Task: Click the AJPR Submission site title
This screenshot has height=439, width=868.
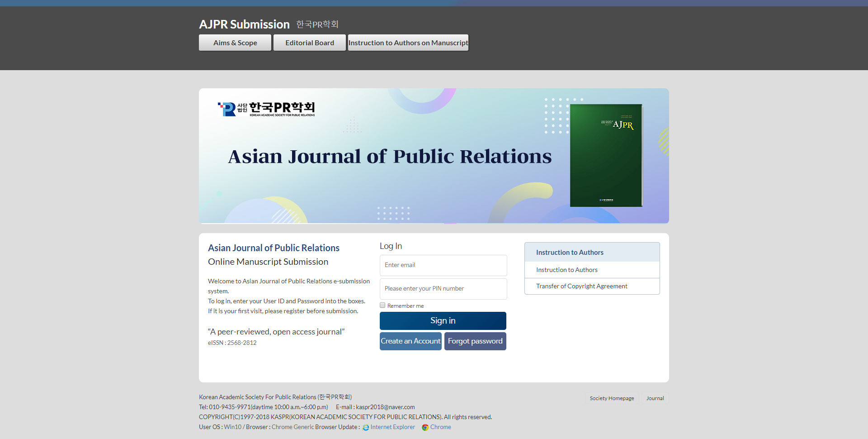Action: click(x=244, y=24)
